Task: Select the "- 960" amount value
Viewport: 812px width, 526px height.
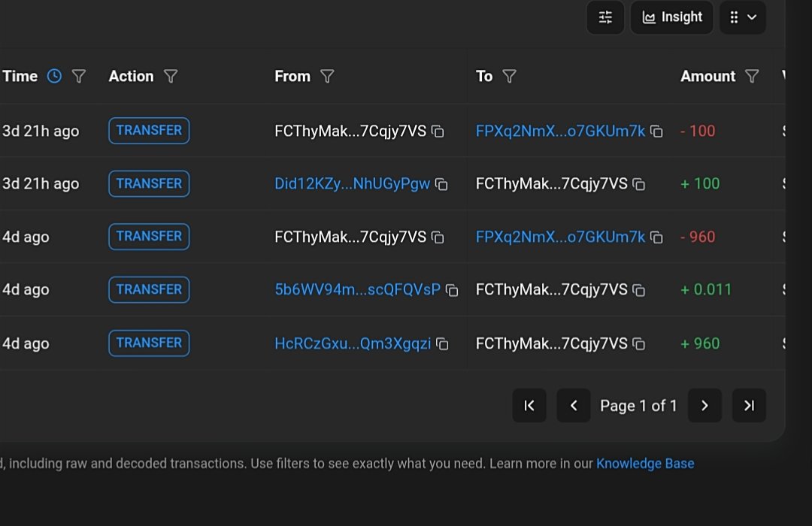Action: click(698, 237)
